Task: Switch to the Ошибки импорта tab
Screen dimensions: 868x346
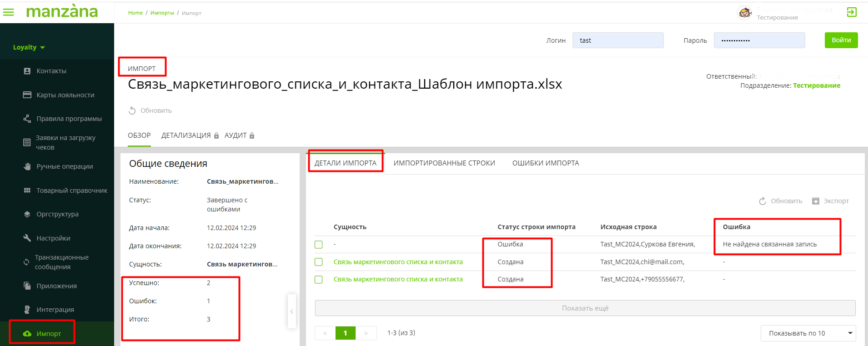Action: (x=545, y=163)
